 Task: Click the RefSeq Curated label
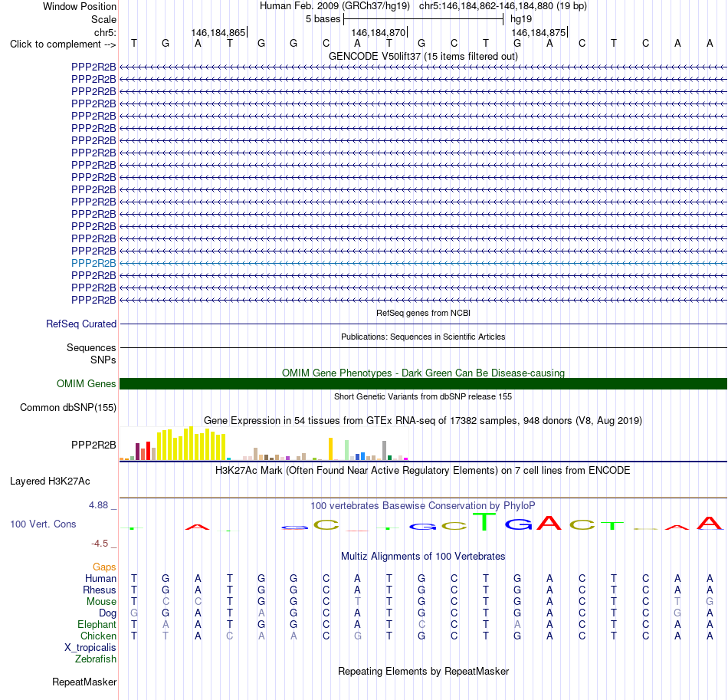[80, 324]
